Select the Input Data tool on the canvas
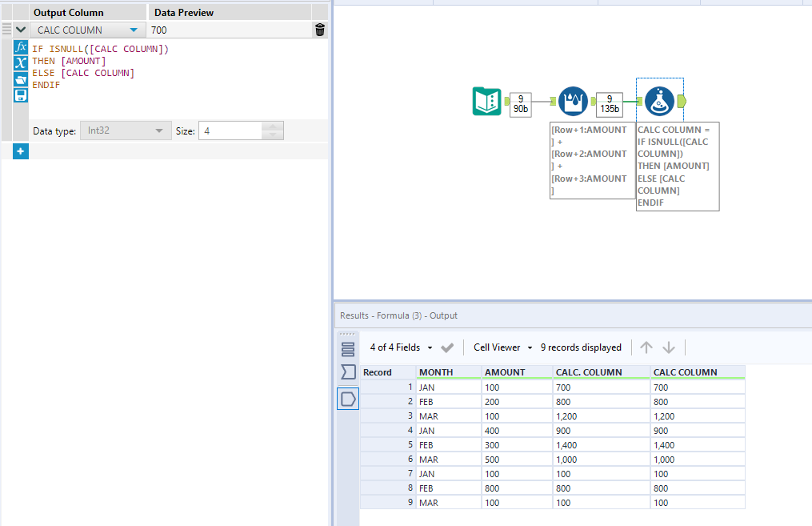The width and height of the screenshot is (812, 526). 488,102
